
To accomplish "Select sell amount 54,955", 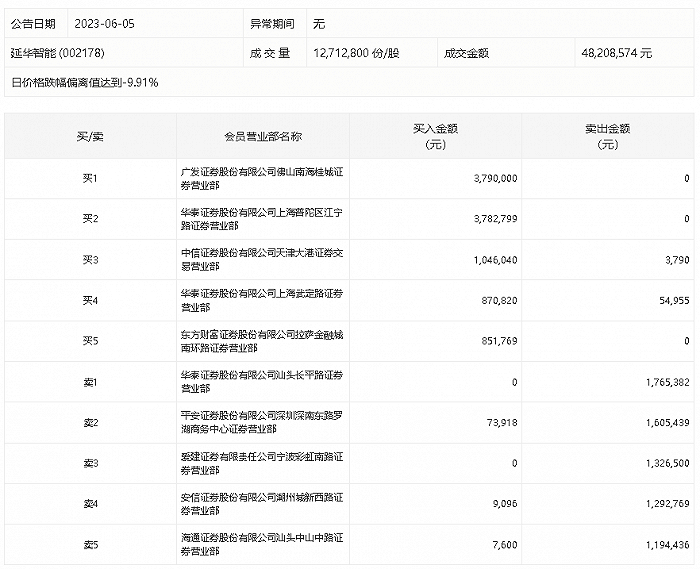I will click(675, 301).
